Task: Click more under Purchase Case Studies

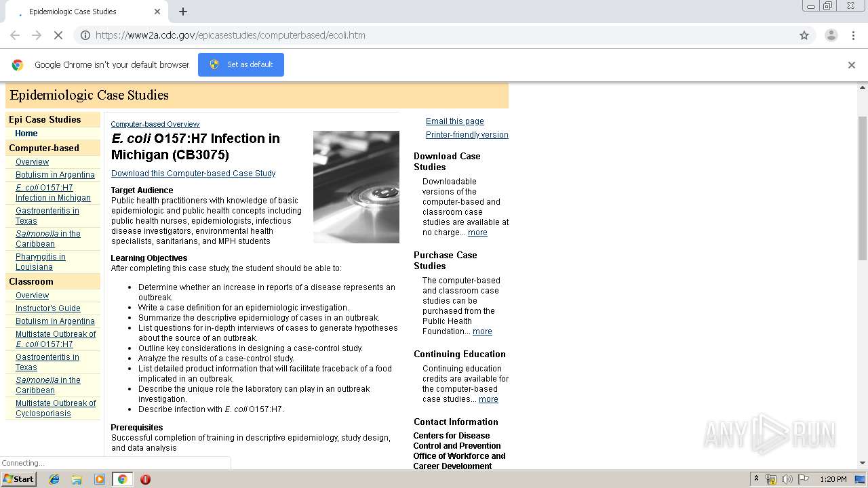Action: click(482, 331)
